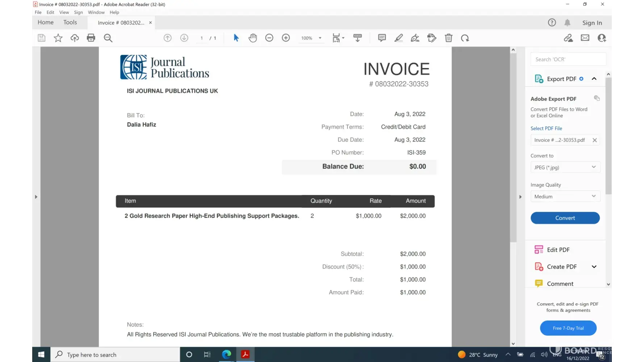Viewport: 644px width, 362px height.
Task: Select the Hand pan tool
Action: pyautogui.click(x=252, y=38)
